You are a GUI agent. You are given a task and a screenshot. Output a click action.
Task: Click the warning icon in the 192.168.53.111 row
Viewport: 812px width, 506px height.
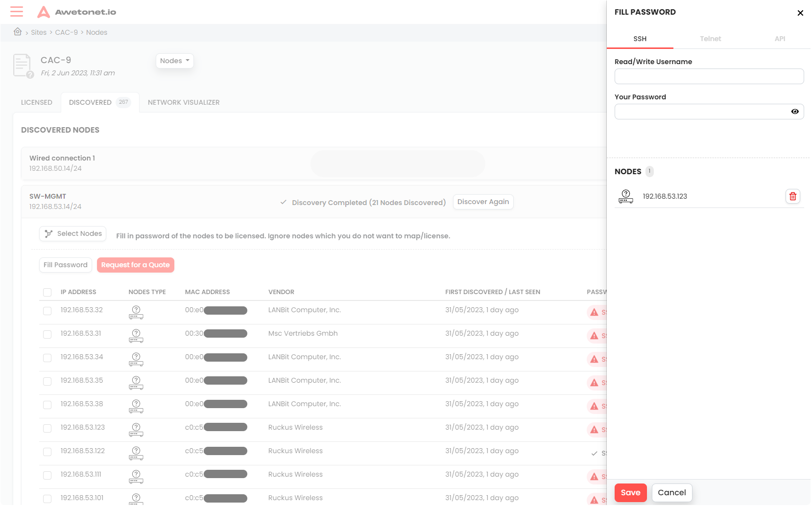point(594,477)
